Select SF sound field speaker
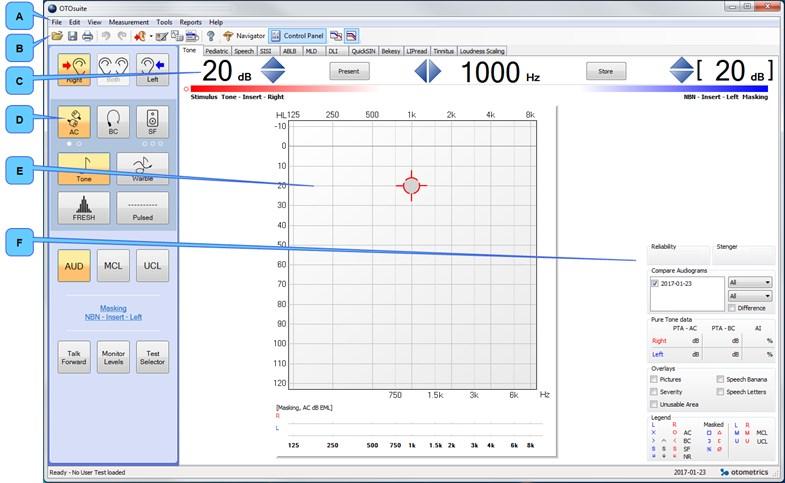The height and width of the screenshot is (483, 785). point(152,122)
